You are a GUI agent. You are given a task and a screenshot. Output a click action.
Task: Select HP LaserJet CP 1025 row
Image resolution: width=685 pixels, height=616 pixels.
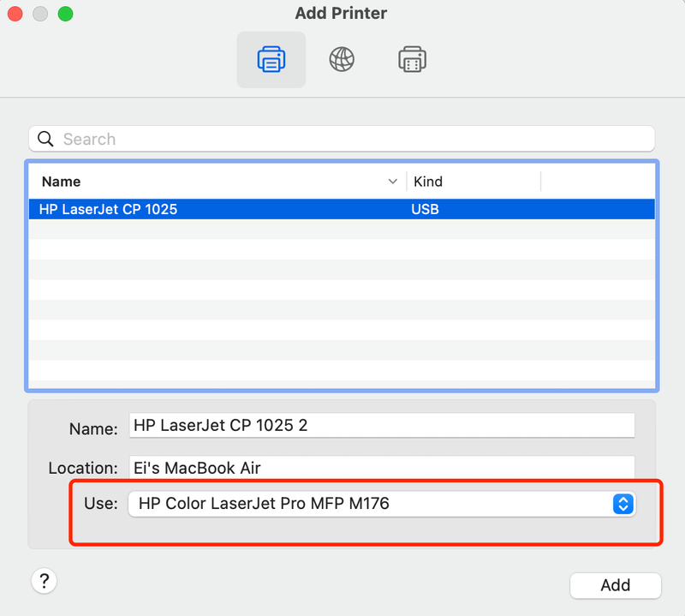coord(342,209)
